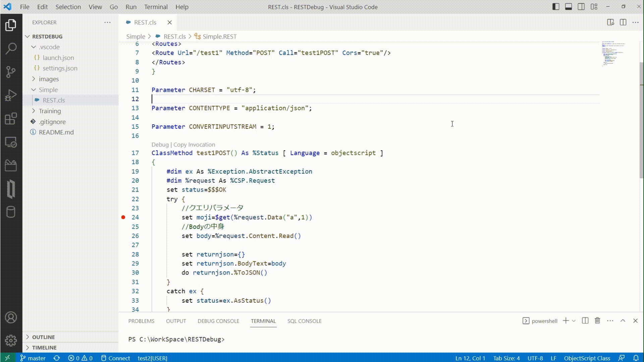Open Manage gear icon
The image size is (644, 362).
pyautogui.click(x=11, y=341)
